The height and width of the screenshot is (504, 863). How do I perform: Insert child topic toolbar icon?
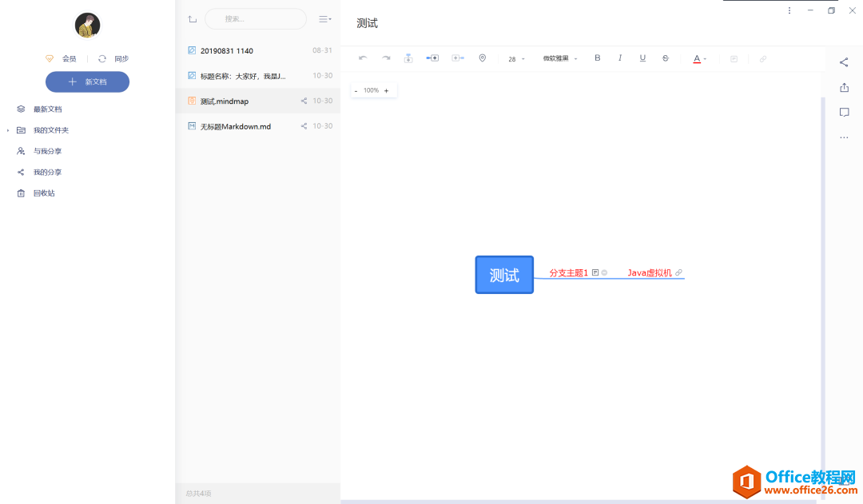coord(458,58)
